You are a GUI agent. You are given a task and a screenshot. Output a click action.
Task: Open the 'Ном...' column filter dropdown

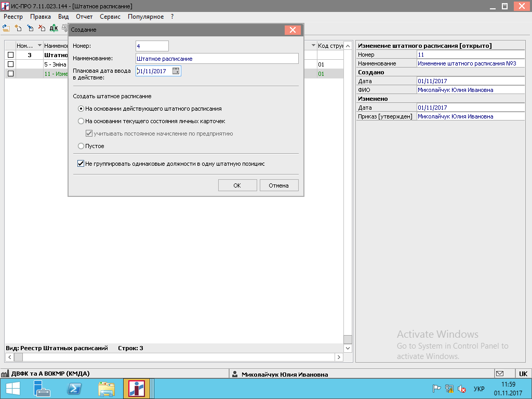(x=39, y=46)
